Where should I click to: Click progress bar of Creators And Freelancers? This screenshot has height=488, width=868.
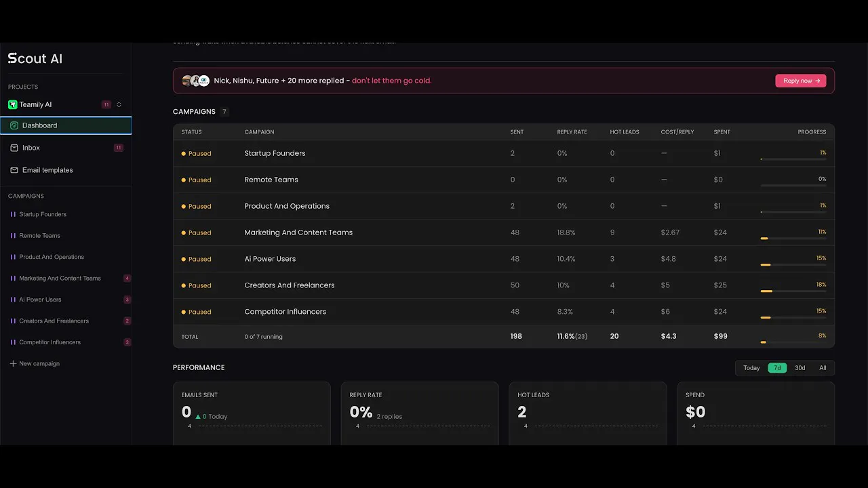click(x=793, y=291)
